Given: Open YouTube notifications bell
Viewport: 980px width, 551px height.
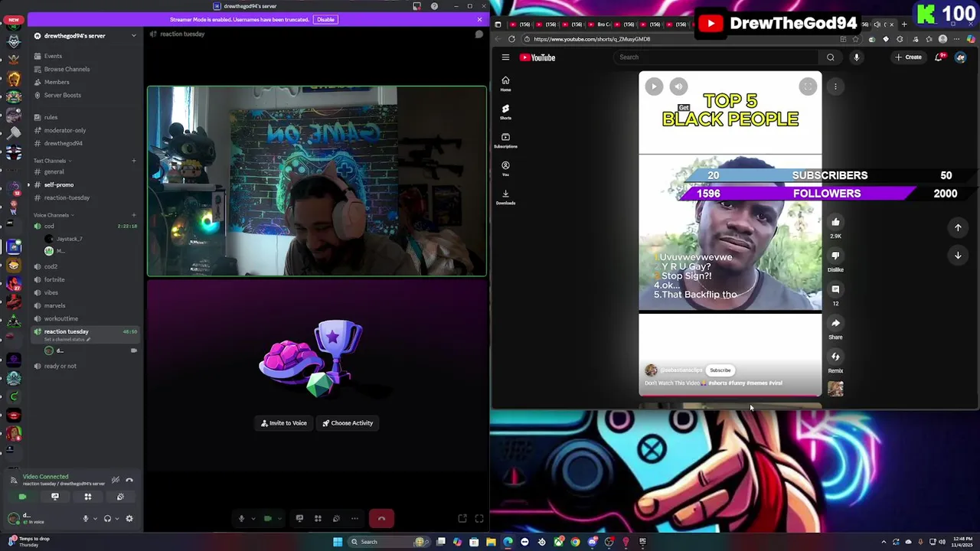Looking at the screenshot, I should [x=939, y=57].
